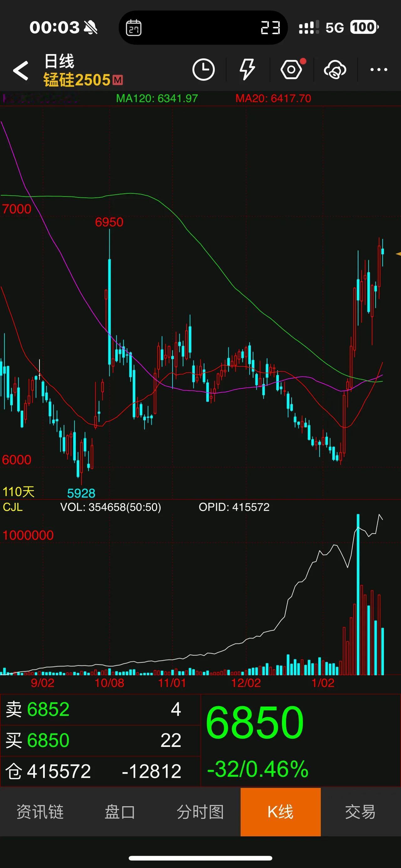Tap the 00:03 clock in status bar
Image resolution: width=401 pixels, height=868 pixels.
coord(54,27)
